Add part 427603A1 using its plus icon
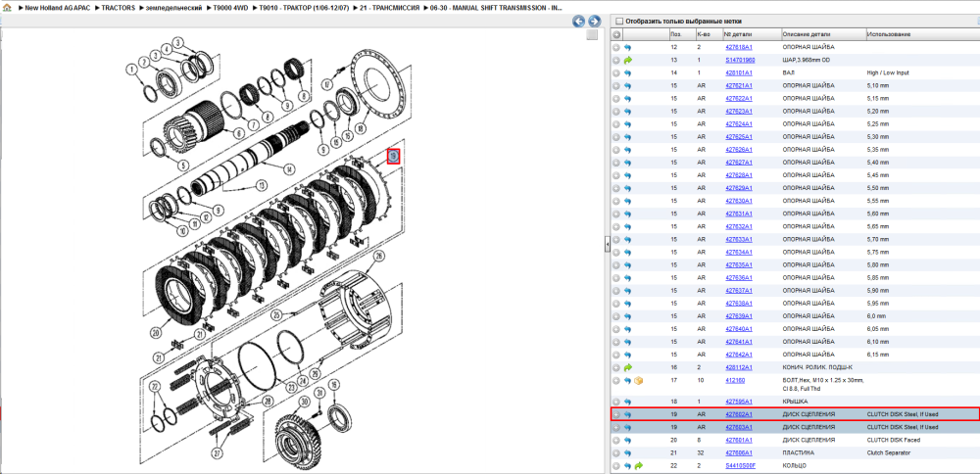Viewport: 980px width, 474px height. click(616, 427)
